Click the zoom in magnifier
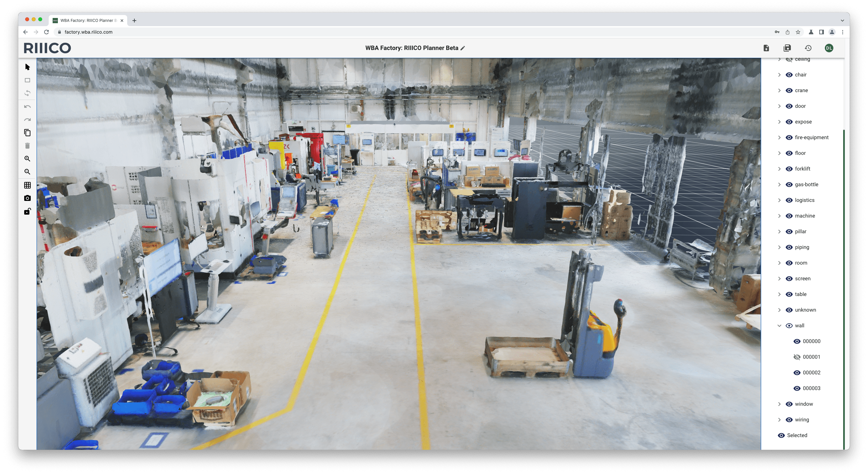868x474 pixels. (27, 158)
